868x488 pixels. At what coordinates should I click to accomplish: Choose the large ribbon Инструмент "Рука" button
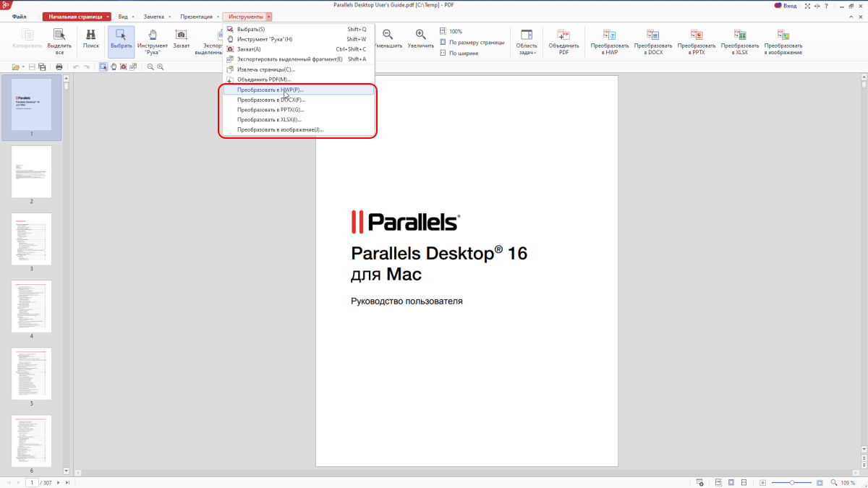point(153,41)
